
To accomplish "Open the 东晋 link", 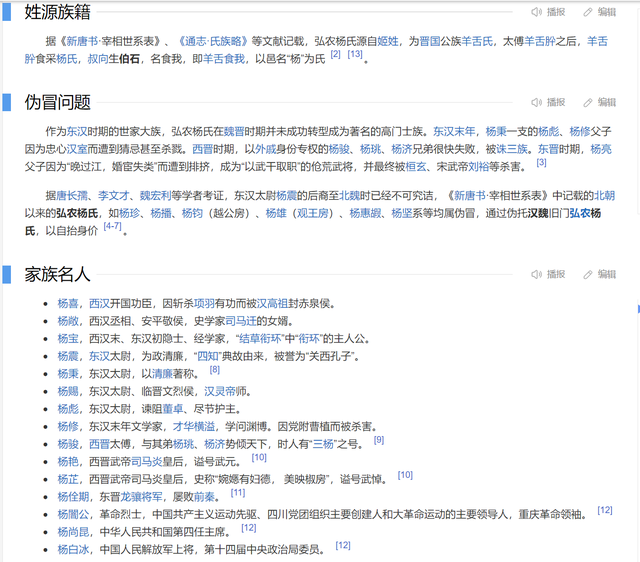I will [548, 149].
